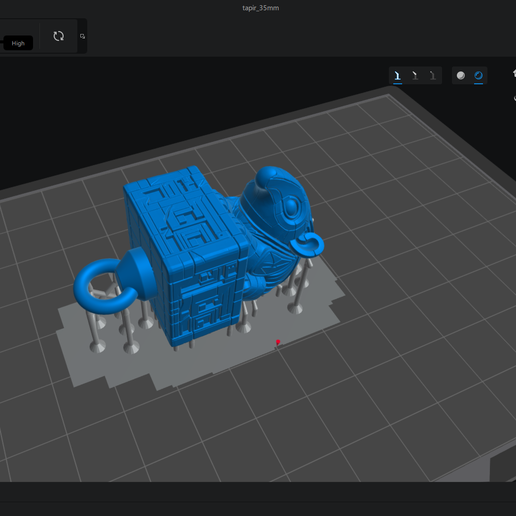This screenshot has width=516, height=516.
Task: Select the blue outlined sphere mode
Action: 478,76
